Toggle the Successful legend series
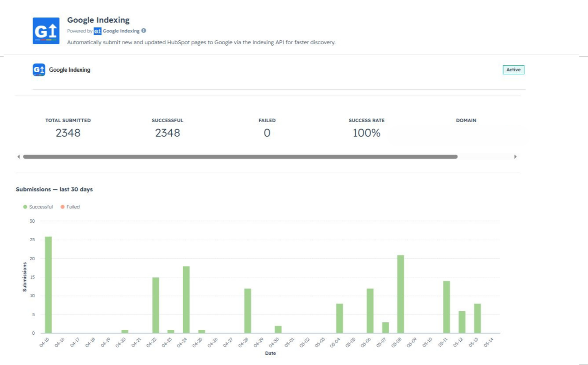 tap(38, 207)
